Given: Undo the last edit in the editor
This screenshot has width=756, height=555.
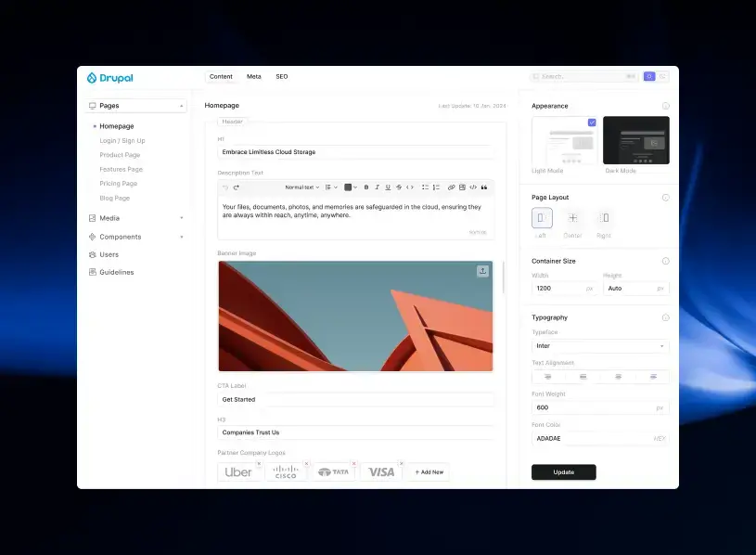Looking at the screenshot, I should [x=227, y=186].
